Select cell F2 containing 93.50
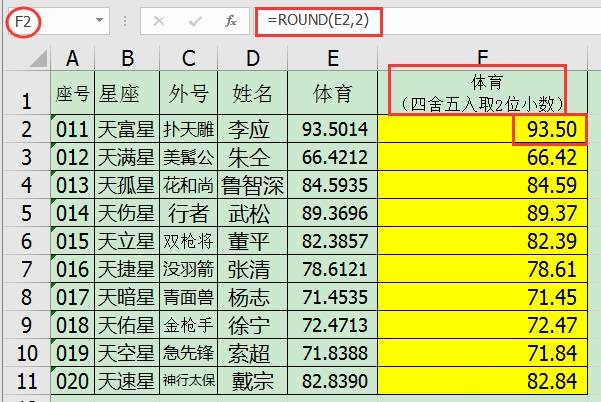Screen dimensions: 601x402 tap(483, 129)
